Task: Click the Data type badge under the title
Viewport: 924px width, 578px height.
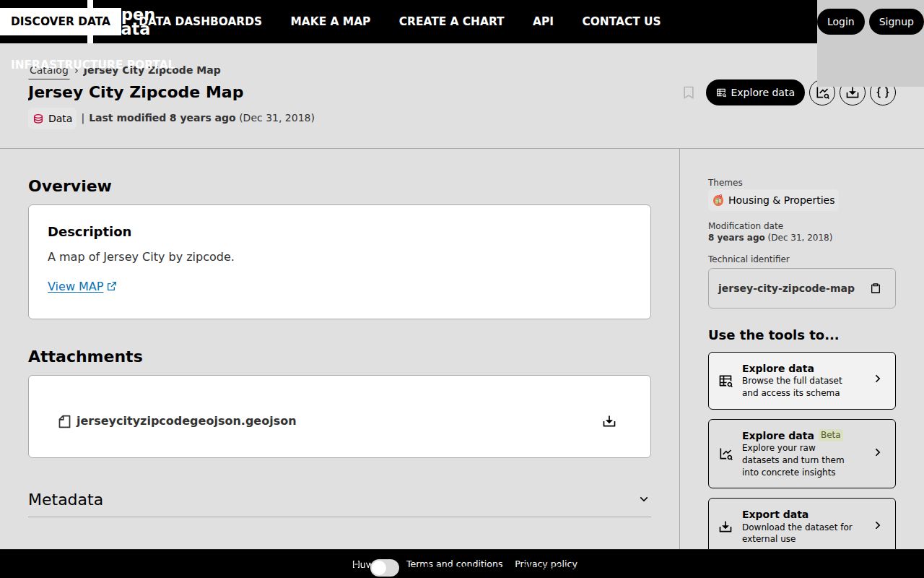Action: (x=53, y=118)
